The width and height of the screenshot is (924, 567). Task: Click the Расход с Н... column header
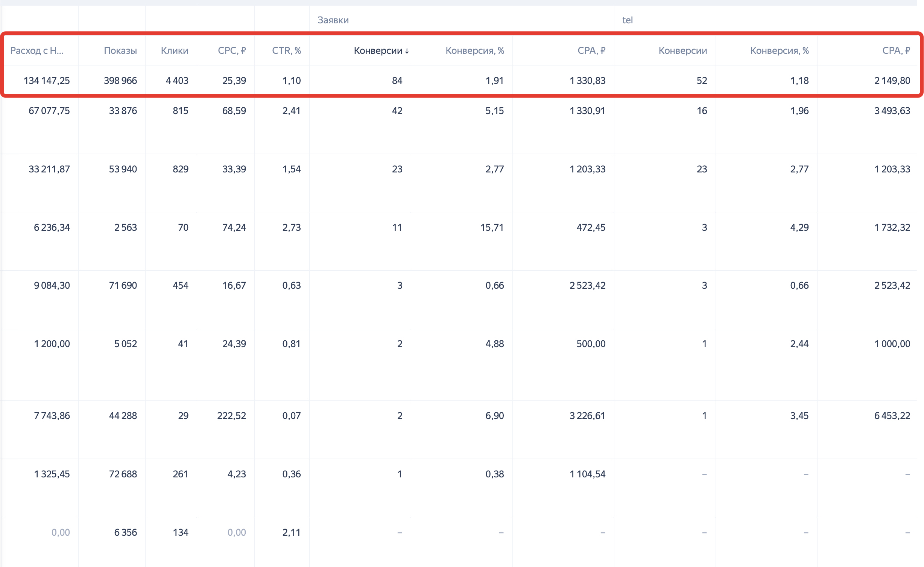36,50
